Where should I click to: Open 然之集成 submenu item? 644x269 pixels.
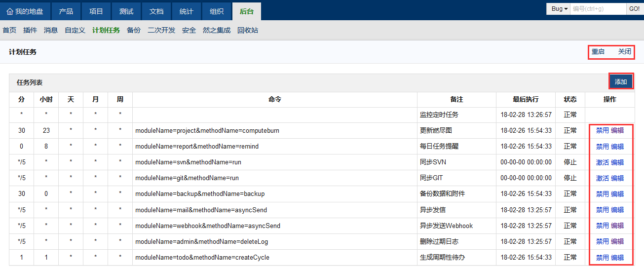pyautogui.click(x=217, y=30)
